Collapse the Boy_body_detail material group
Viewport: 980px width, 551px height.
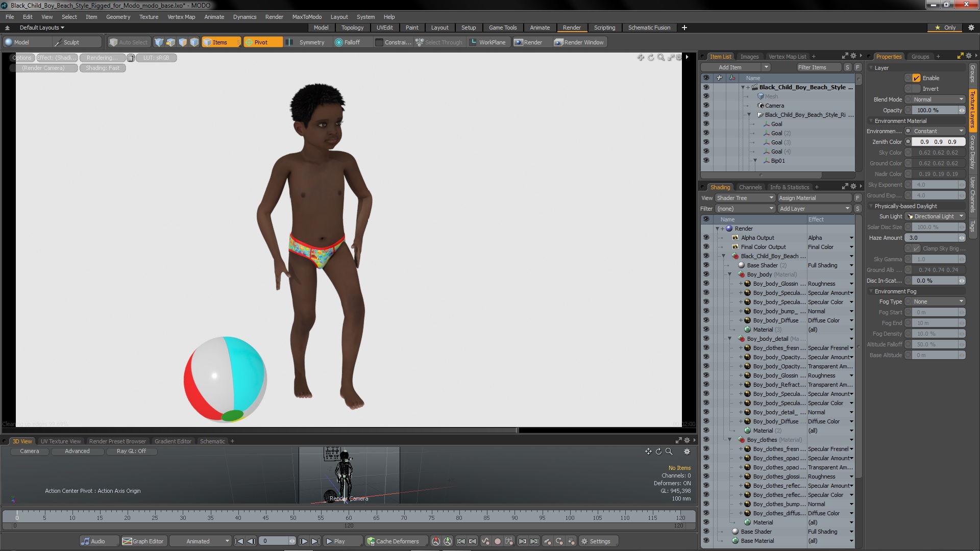tap(730, 339)
